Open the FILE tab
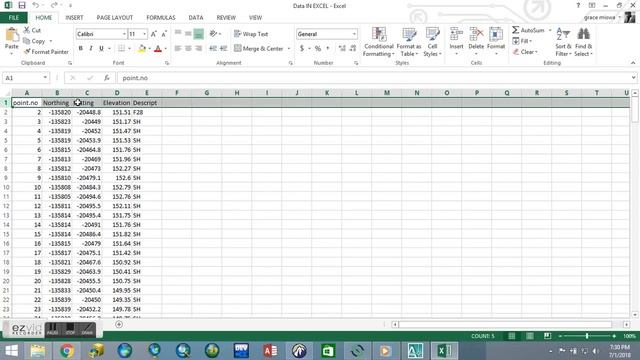The height and width of the screenshot is (360, 640). (x=13, y=18)
